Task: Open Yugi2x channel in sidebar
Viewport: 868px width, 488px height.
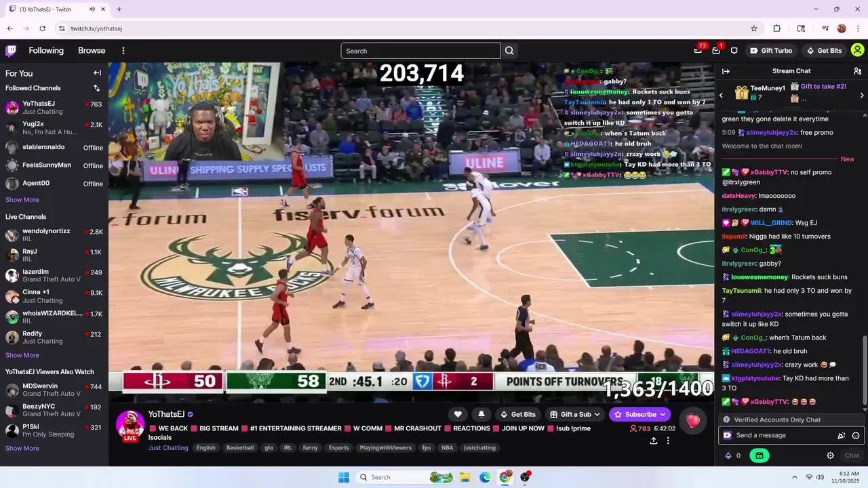Action: (x=54, y=128)
